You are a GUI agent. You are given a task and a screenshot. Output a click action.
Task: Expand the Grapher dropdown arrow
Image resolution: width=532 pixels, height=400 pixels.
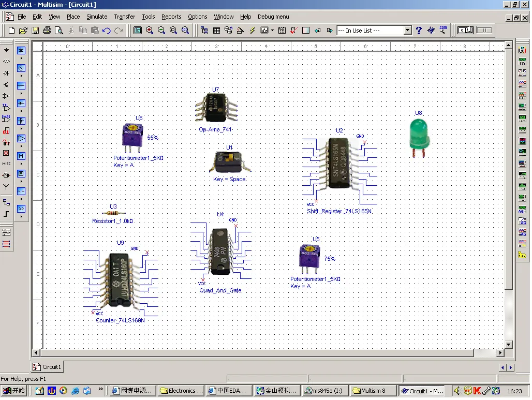click(x=272, y=31)
